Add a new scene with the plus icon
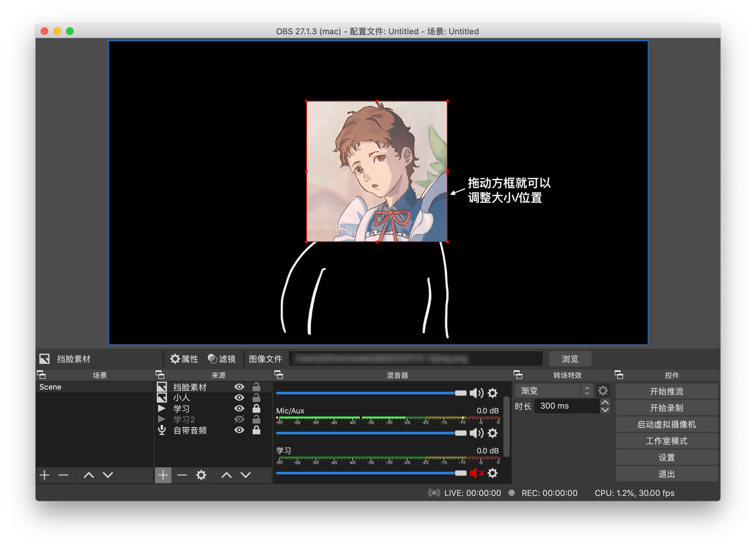Screen dimensions: 756x548 [44, 475]
